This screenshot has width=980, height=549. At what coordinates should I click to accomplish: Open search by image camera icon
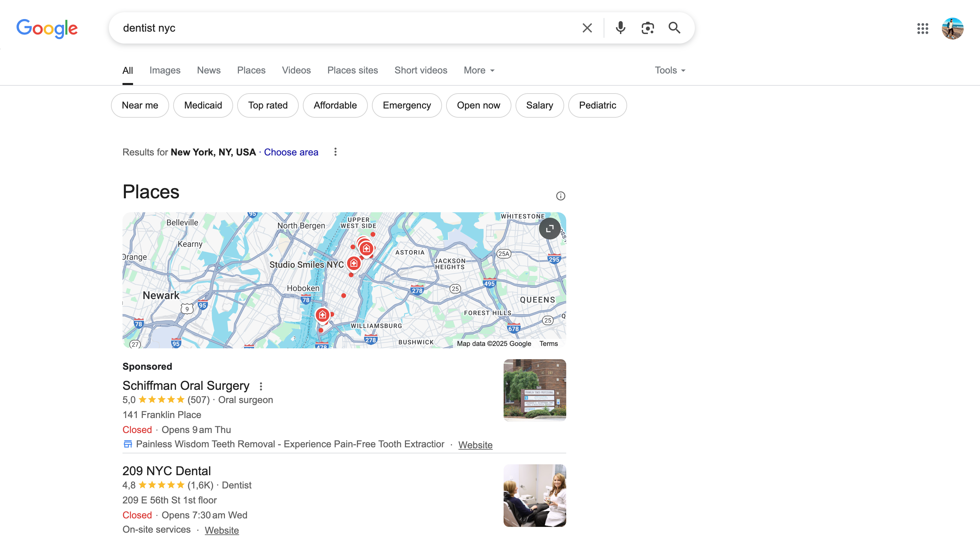(x=648, y=28)
